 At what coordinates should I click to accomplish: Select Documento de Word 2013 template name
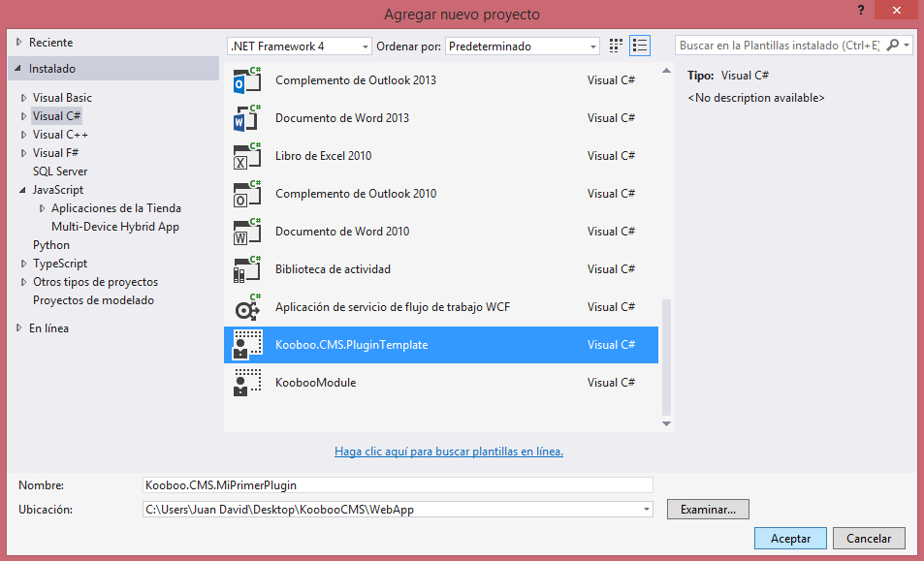click(342, 118)
